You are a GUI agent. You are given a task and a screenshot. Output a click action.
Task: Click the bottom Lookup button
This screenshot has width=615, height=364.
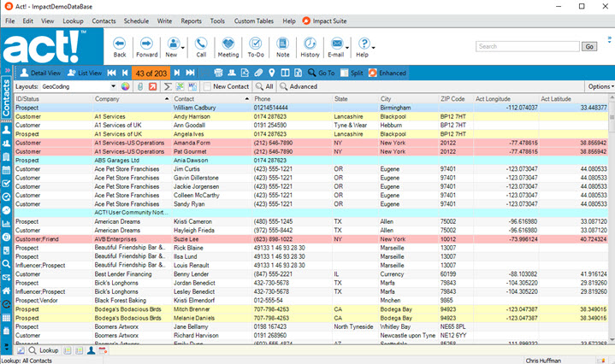coord(44,350)
